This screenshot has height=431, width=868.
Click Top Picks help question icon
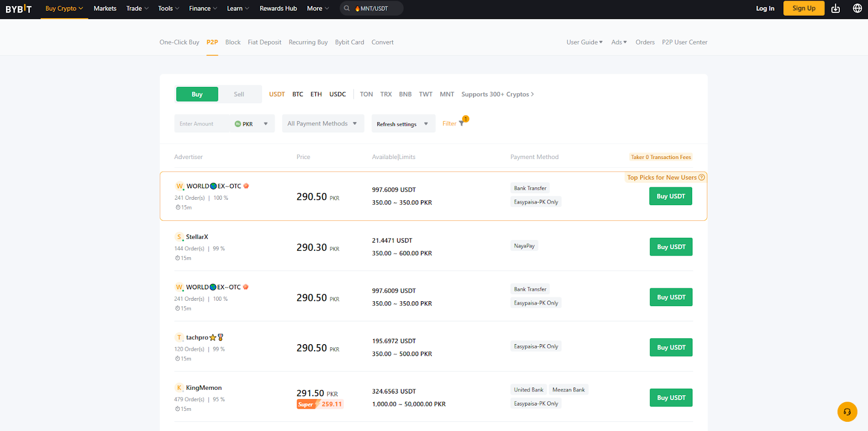click(x=701, y=178)
